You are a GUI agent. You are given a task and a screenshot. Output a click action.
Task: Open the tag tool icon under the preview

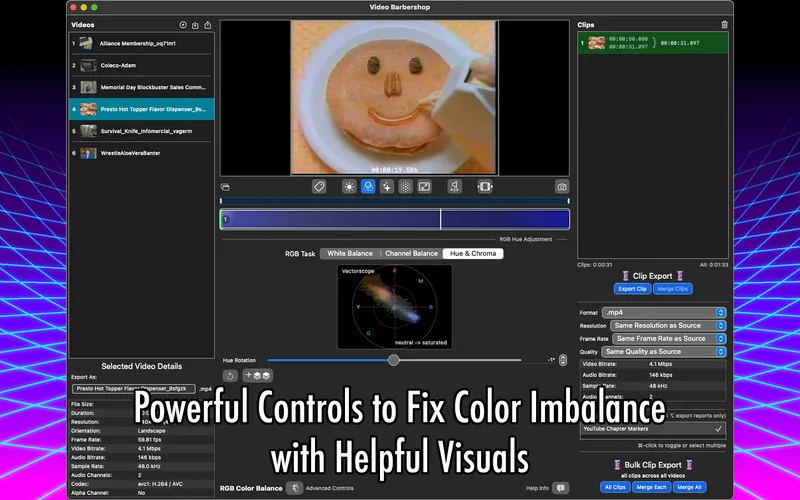point(319,187)
